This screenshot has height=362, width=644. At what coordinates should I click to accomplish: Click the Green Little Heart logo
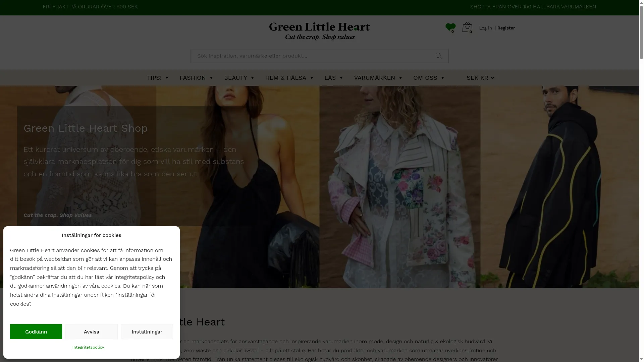319,31
